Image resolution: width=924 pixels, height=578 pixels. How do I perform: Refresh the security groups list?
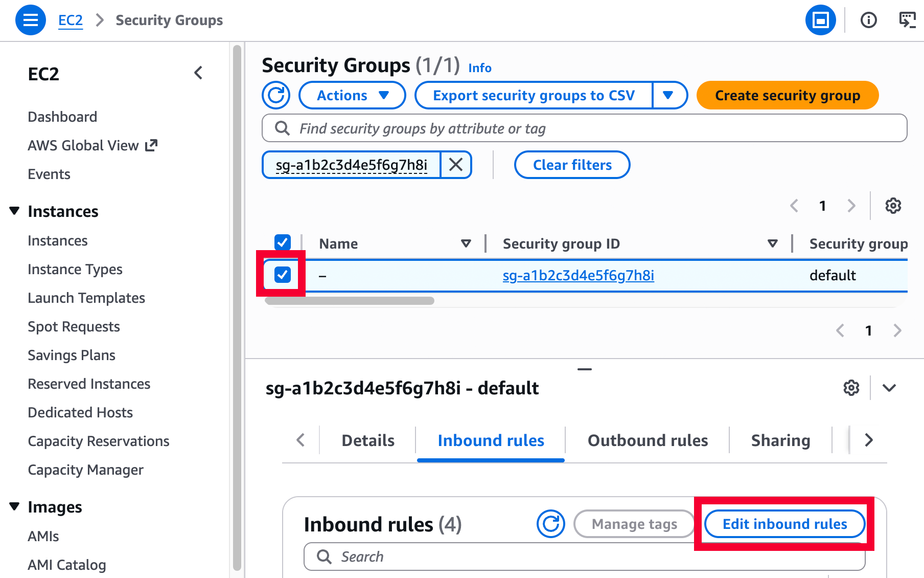pos(276,96)
